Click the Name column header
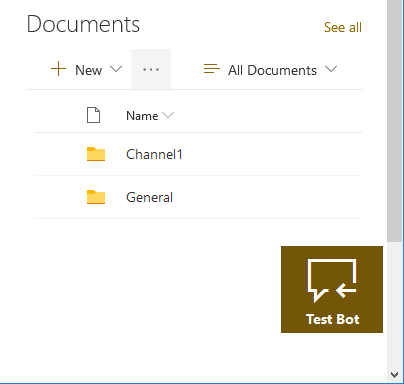The image size is (404, 384). (x=142, y=116)
